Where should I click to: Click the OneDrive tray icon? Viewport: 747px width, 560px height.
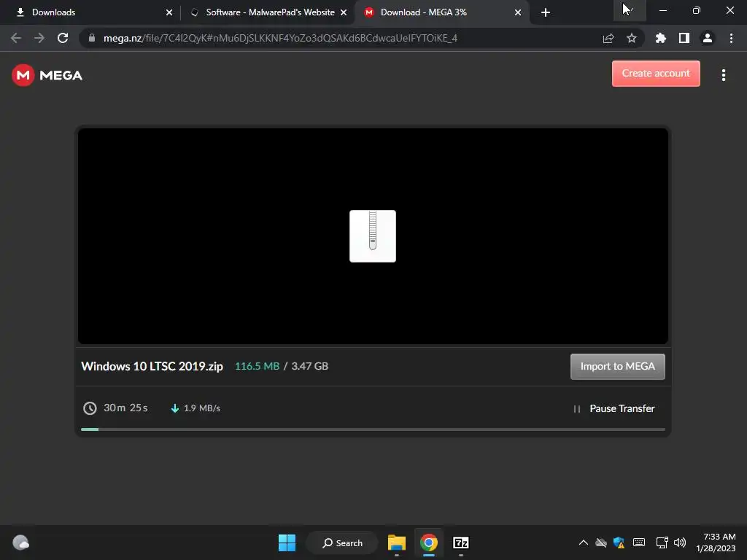[601, 542]
